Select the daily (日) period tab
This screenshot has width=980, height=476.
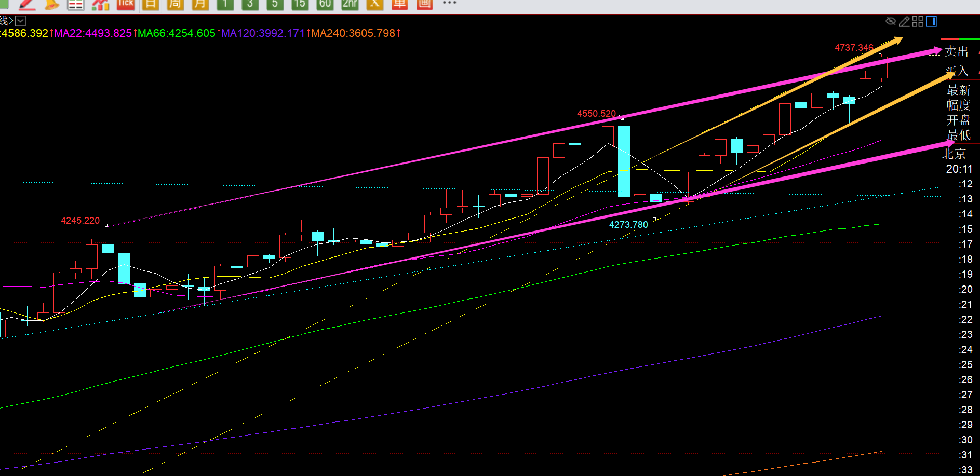[x=150, y=5]
